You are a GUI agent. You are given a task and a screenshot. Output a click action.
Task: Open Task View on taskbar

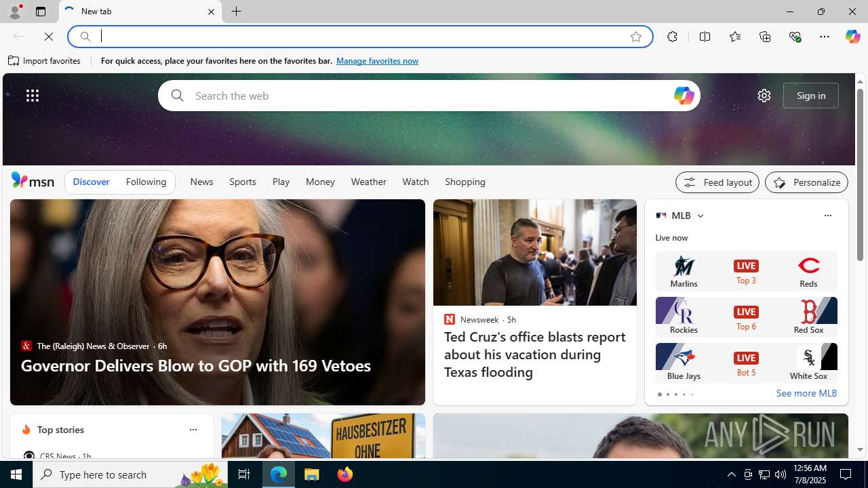[x=243, y=474]
